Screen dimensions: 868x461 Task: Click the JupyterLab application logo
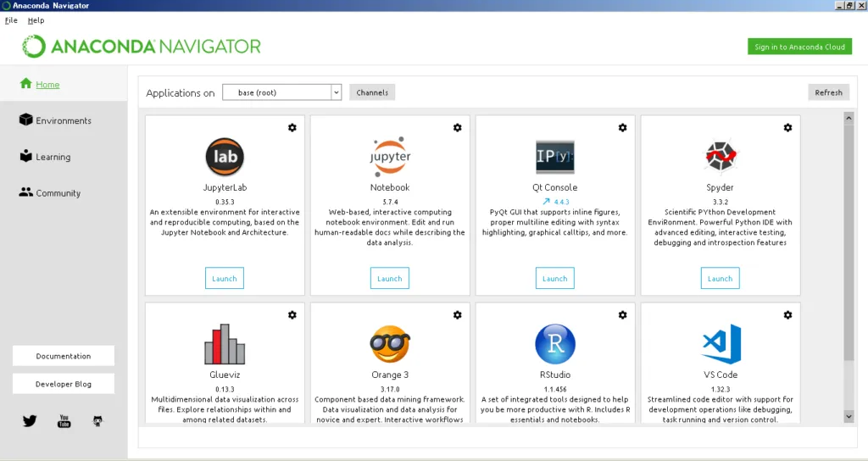coord(225,157)
